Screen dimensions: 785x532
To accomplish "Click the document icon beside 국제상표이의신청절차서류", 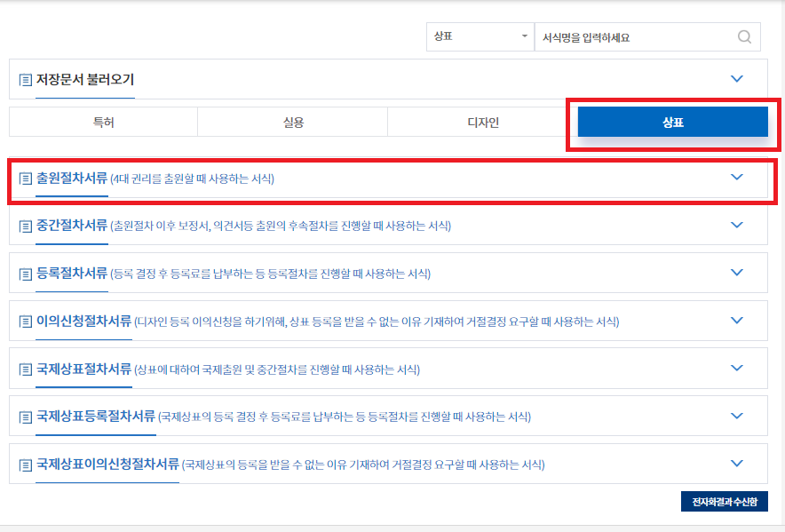I will pos(25,465).
